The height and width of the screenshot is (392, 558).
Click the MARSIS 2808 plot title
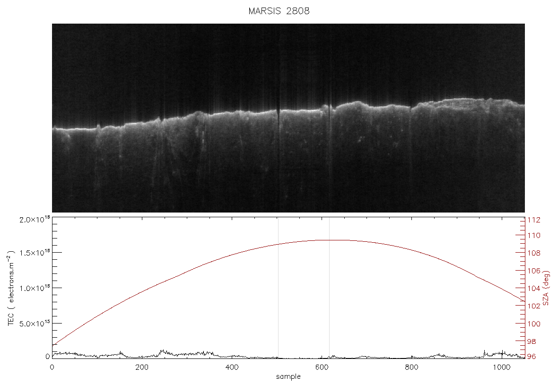point(279,11)
